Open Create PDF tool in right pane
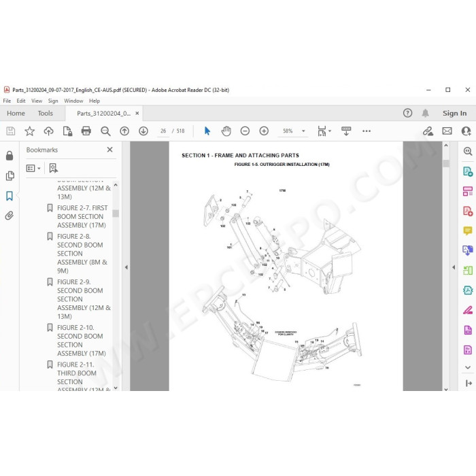Viewport: 476px width, 476px height. coord(468,211)
